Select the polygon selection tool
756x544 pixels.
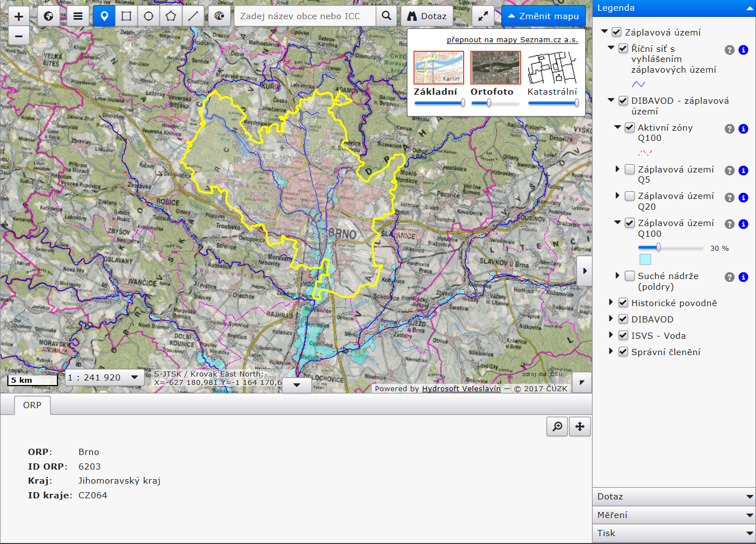171,16
